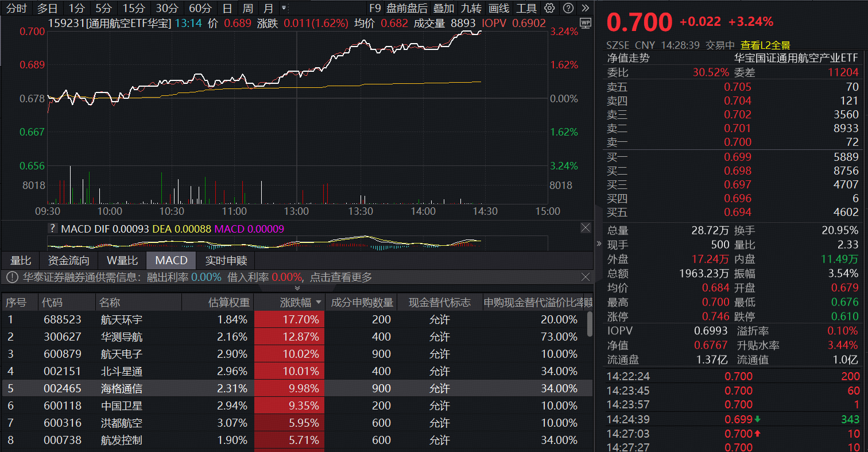Image resolution: width=868 pixels, height=452 pixels.
Task: Open the chart settings gear icon
Action: (x=549, y=8)
